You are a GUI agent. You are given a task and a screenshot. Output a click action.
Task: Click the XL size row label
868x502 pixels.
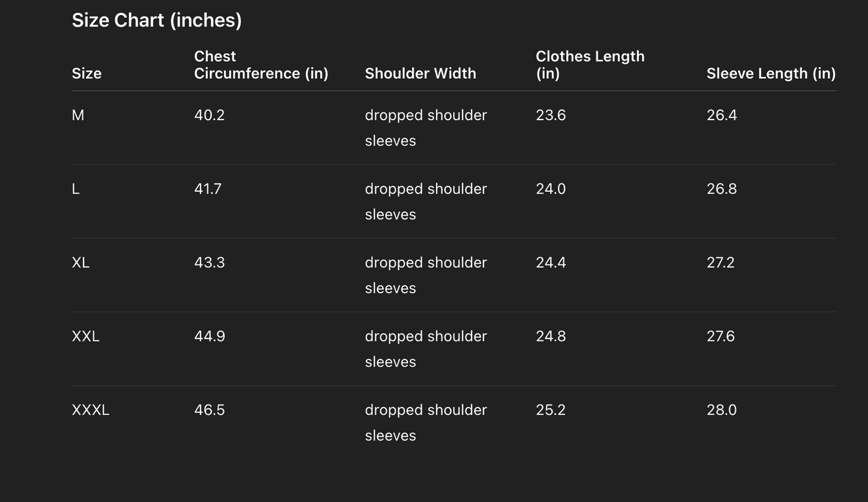click(80, 263)
